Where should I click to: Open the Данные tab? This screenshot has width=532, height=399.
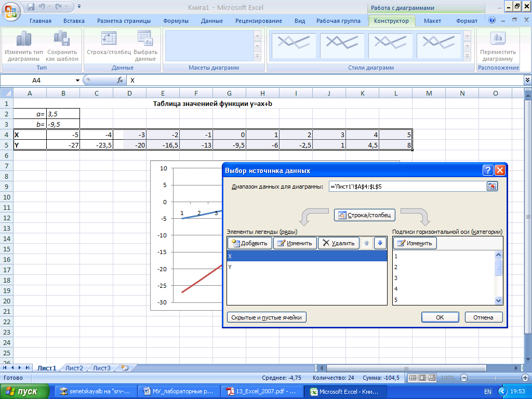(x=212, y=21)
